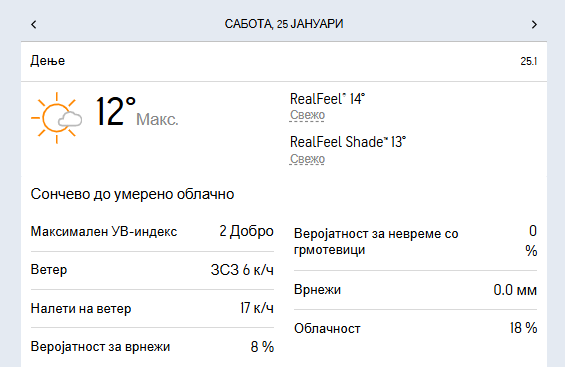This screenshot has height=367, width=565.
Task: Select the Врнежи 0.0 мм row
Action: point(415,290)
